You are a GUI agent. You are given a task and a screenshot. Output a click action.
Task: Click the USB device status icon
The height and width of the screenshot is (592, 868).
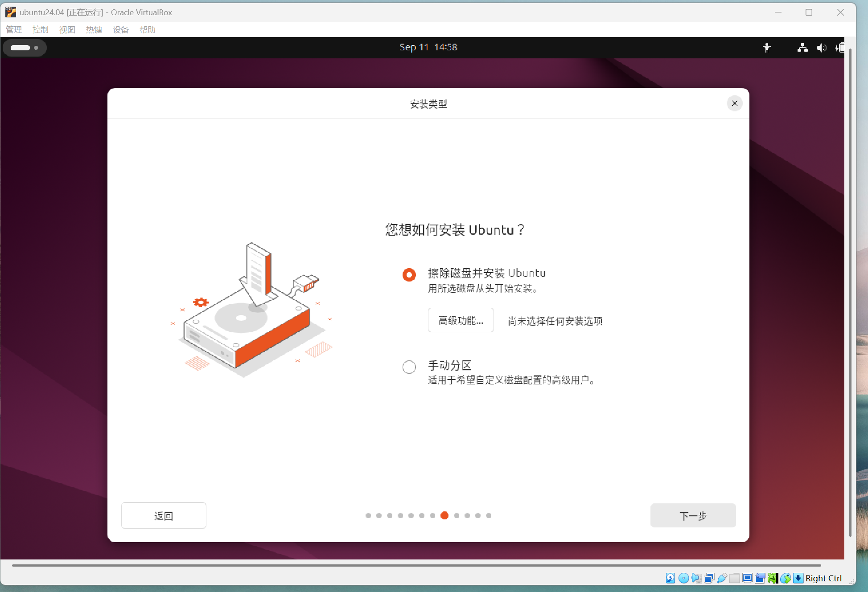point(722,578)
